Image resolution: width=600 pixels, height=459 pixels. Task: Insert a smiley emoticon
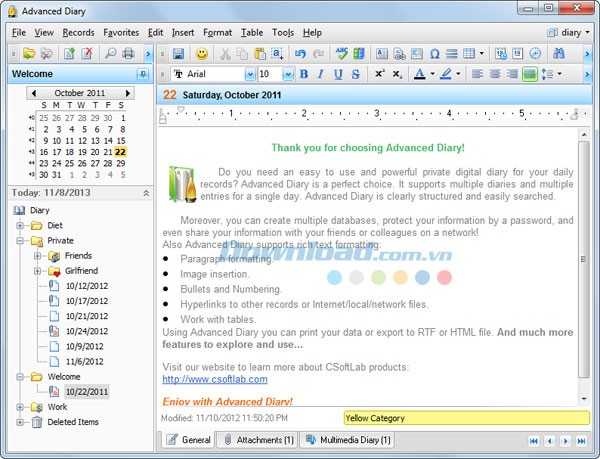tap(202, 53)
